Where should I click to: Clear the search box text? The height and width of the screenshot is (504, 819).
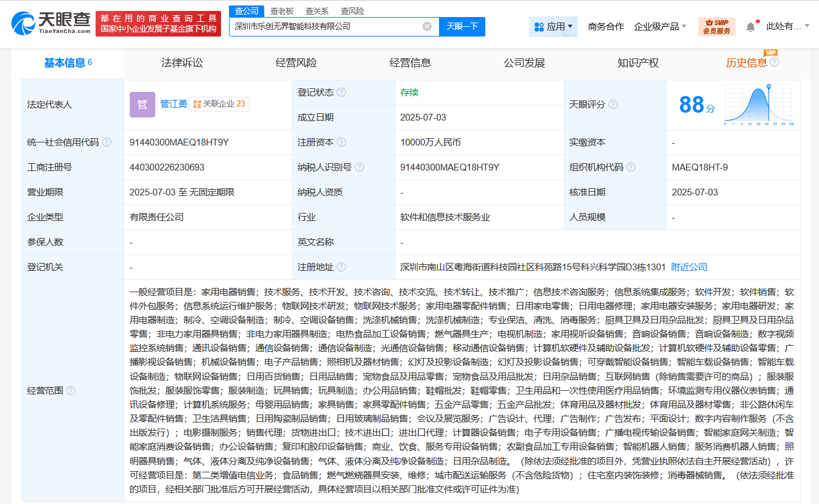[427, 26]
